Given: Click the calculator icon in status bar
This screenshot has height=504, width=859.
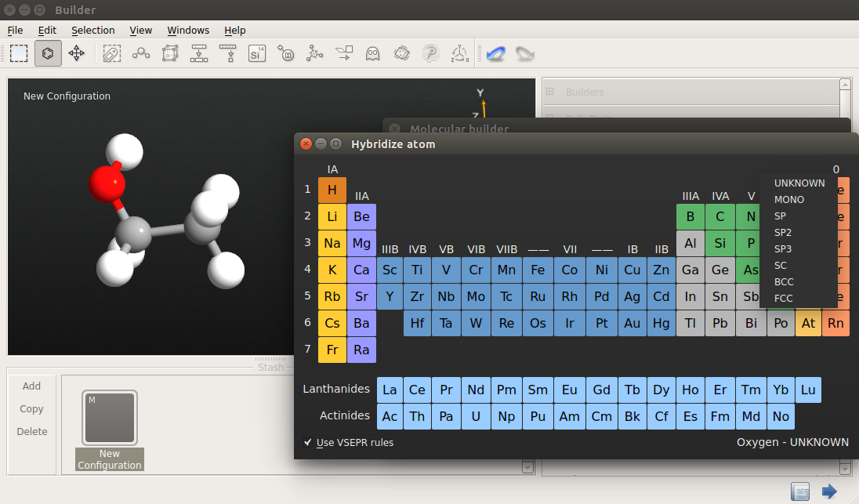Looking at the screenshot, I should pos(800,491).
